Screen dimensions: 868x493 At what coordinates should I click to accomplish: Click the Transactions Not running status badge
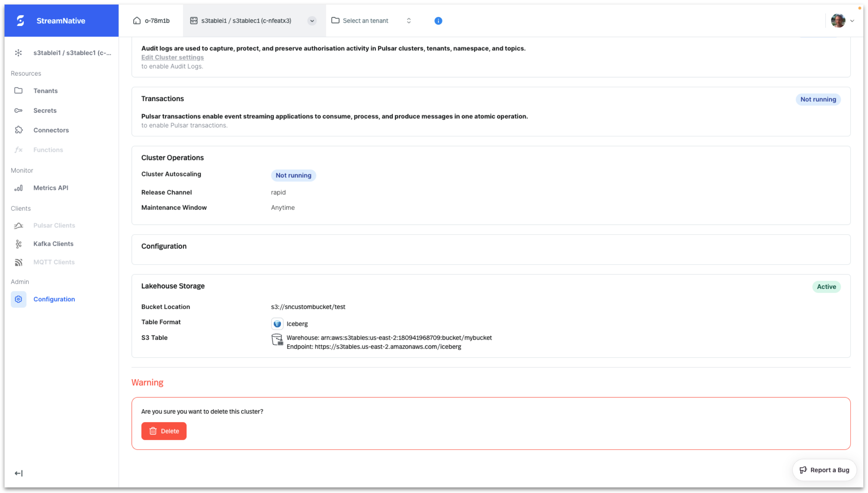[818, 99]
